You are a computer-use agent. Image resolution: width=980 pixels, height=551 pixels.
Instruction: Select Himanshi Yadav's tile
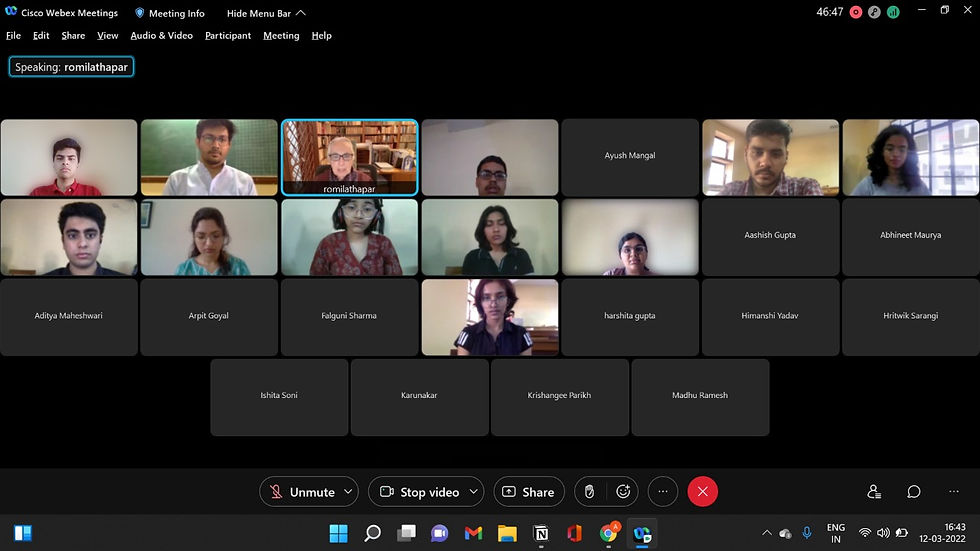tap(770, 317)
